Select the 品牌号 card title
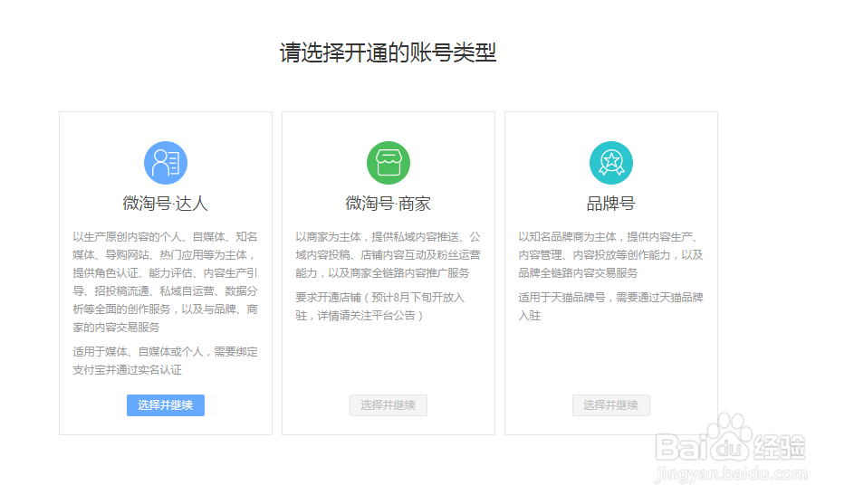The width and height of the screenshot is (854, 504). (611, 204)
